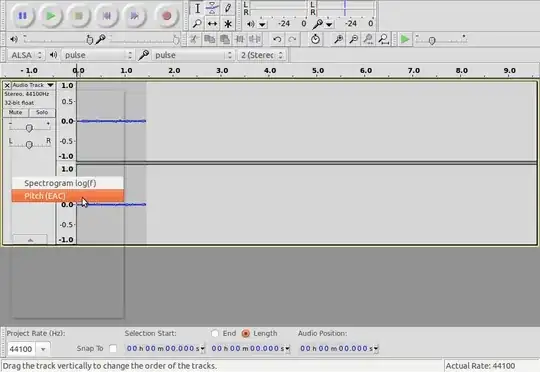
Task: Click the timeline at 3.0 seconds
Action: (222, 71)
